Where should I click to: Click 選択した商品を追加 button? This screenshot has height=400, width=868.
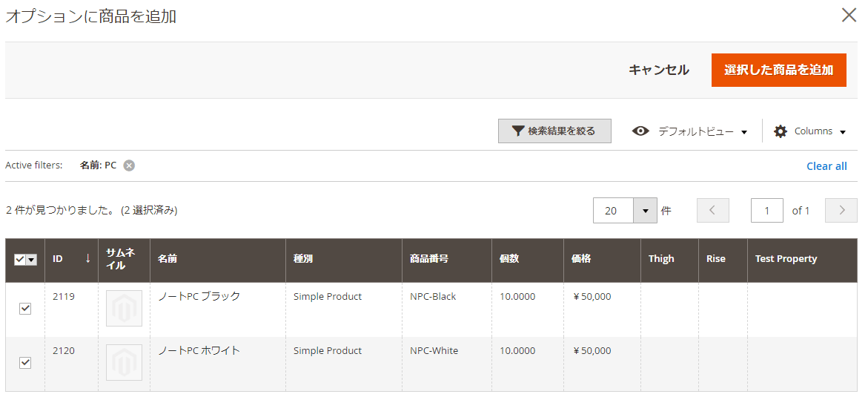[778, 70]
